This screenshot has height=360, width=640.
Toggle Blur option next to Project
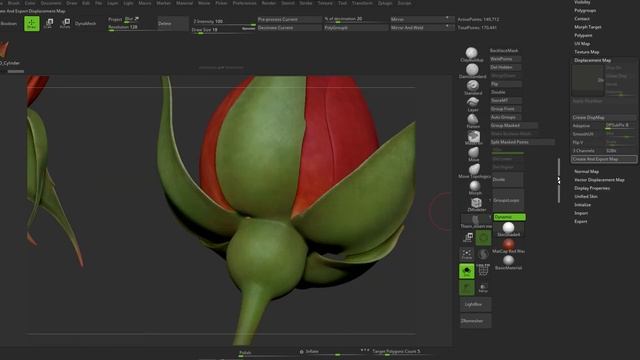tap(131, 19)
